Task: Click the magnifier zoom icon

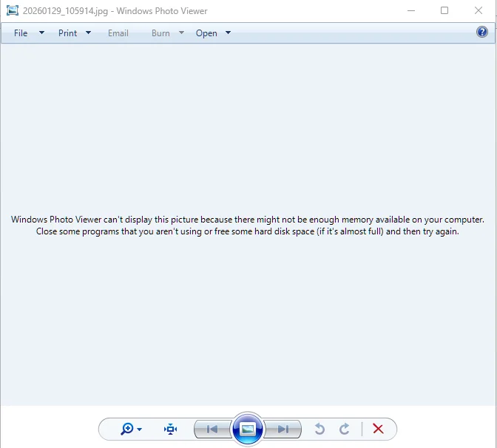Action: point(127,429)
